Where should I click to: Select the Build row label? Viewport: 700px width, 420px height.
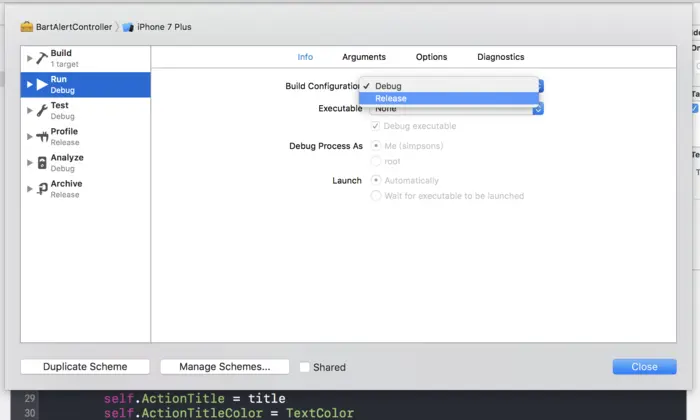click(61, 53)
